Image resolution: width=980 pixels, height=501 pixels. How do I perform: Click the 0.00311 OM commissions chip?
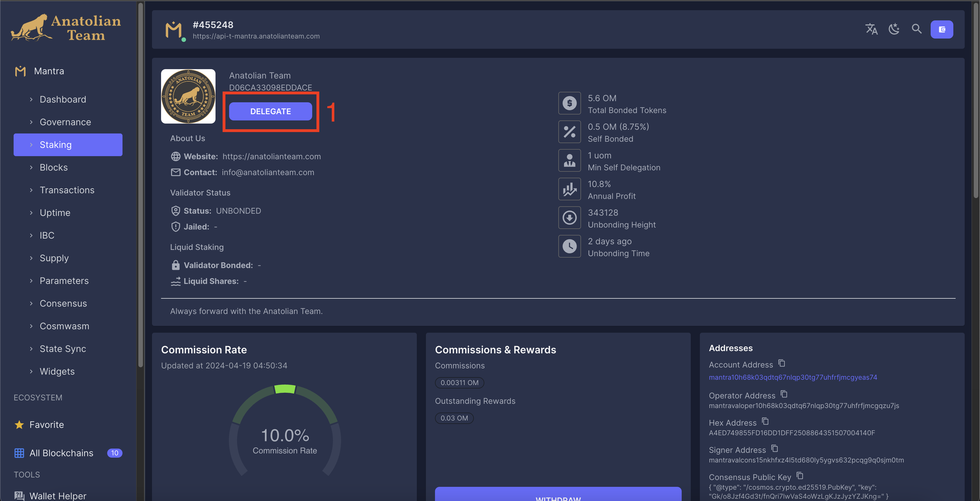tap(460, 383)
